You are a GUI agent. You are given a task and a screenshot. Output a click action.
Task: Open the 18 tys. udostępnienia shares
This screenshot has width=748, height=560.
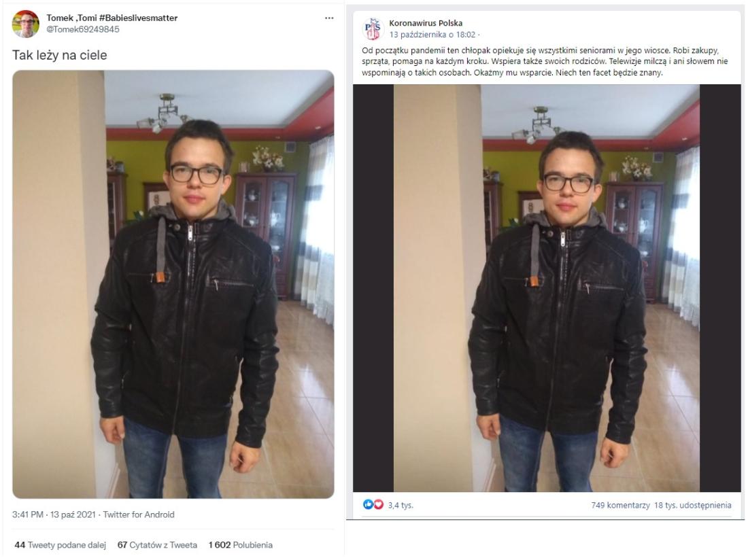pos(693,505)
